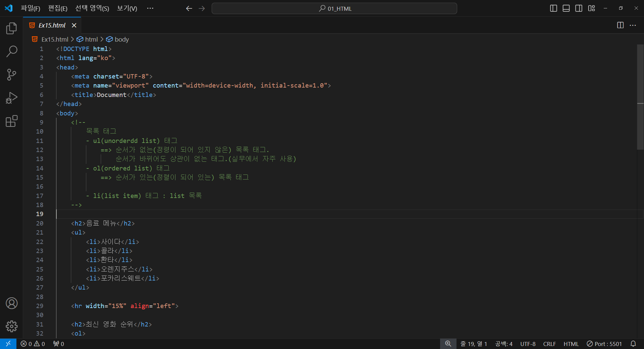The height and width of the screenshot is (349, 644).
Task: Open the Search view in activity bar
Action: [11, 52]
